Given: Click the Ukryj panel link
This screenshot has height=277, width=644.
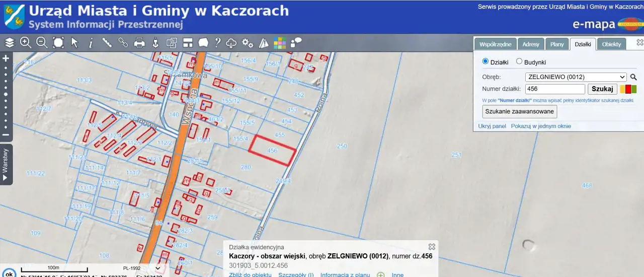Looking at the screenshot, I should [492, 126].
